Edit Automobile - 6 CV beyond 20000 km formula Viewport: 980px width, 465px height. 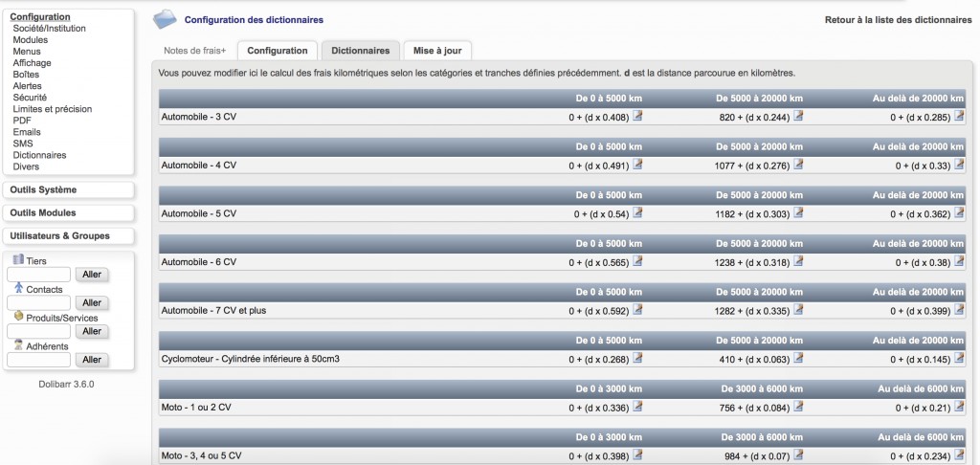point(959,261)
